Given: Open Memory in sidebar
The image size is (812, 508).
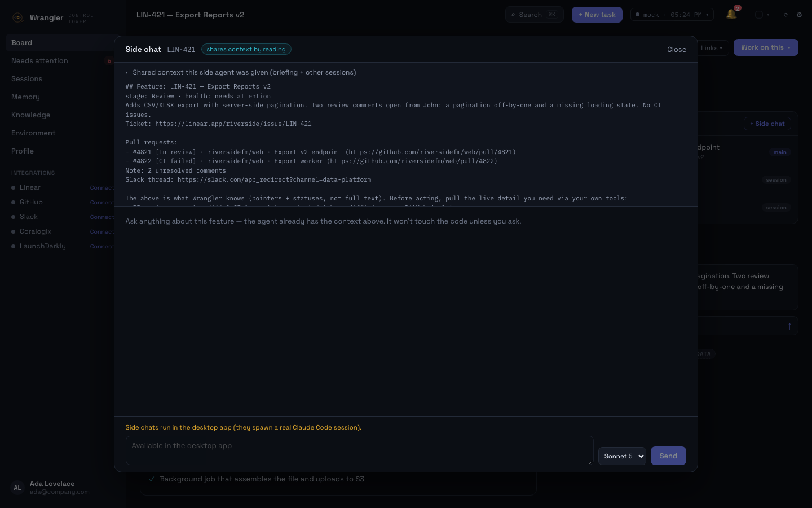Looking at the screenshot, I should [60, 97].
